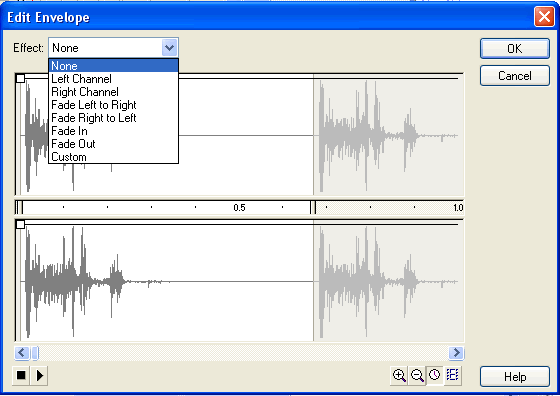Choose Left Channel effect

point(113,79)
